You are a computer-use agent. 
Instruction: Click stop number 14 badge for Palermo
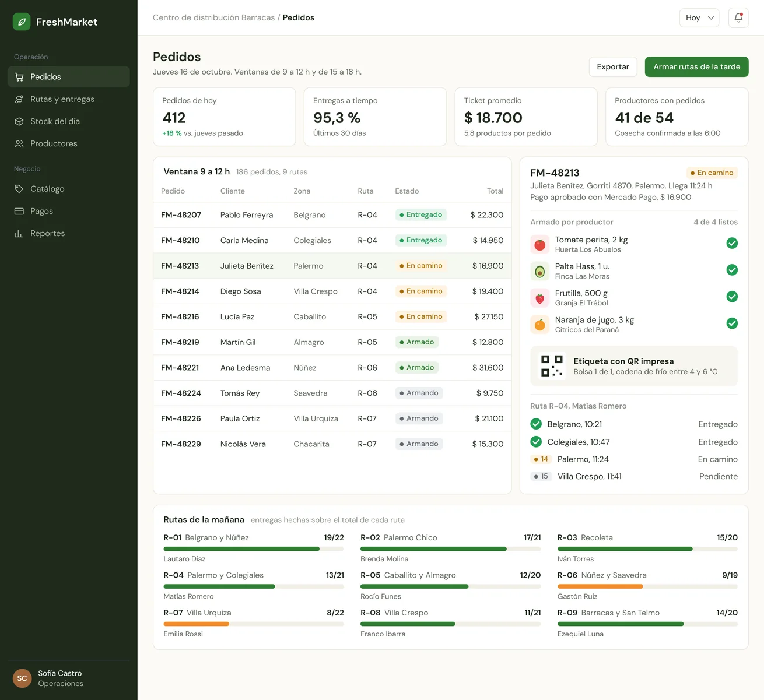coord(541,459)
